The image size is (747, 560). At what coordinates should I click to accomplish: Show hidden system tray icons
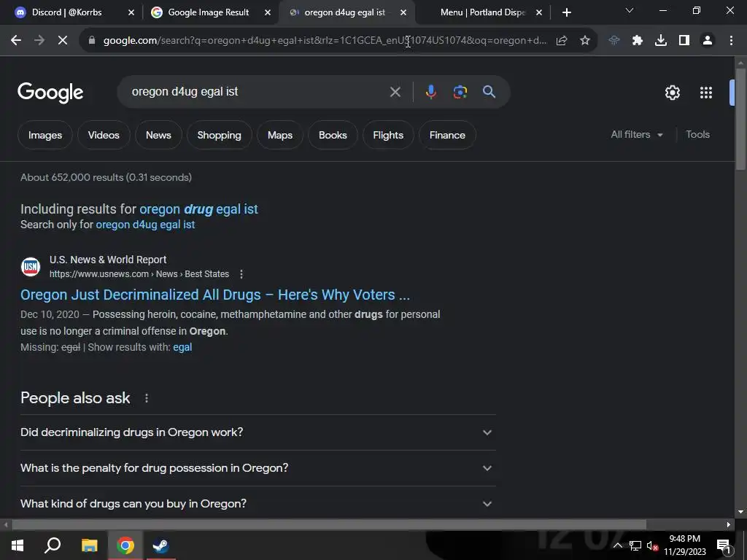[617, 545]
